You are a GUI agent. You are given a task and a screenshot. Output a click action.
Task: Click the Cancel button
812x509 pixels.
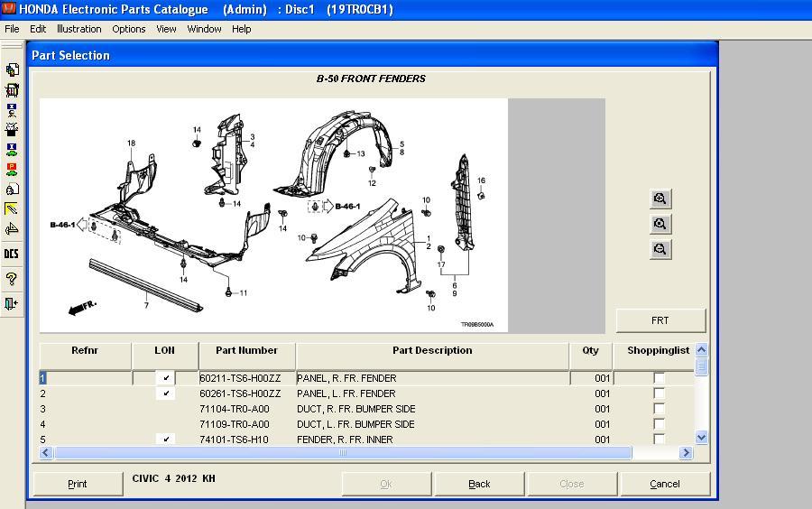(x=665, y=484)
